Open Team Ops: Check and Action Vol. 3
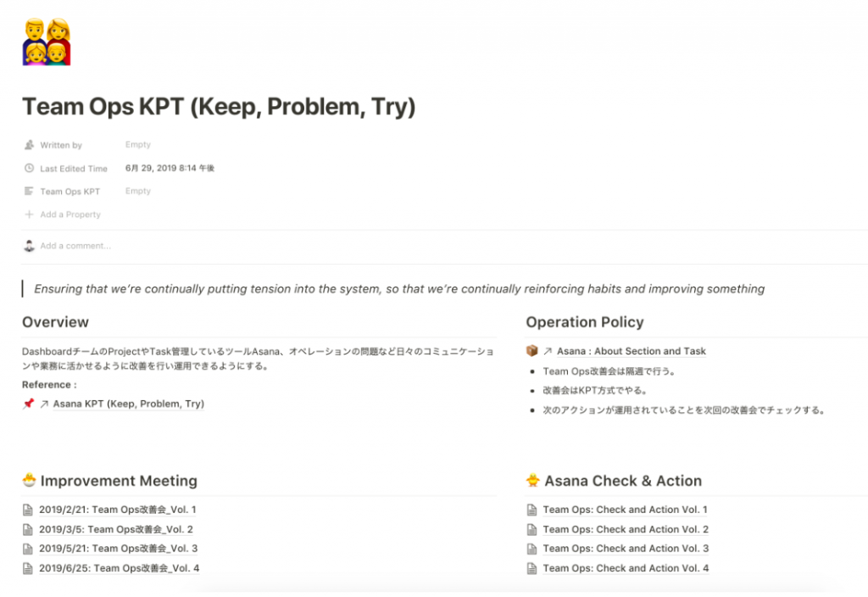Viewport: 868px width, 597px height. pyautogui.click(x=626, y=549)
